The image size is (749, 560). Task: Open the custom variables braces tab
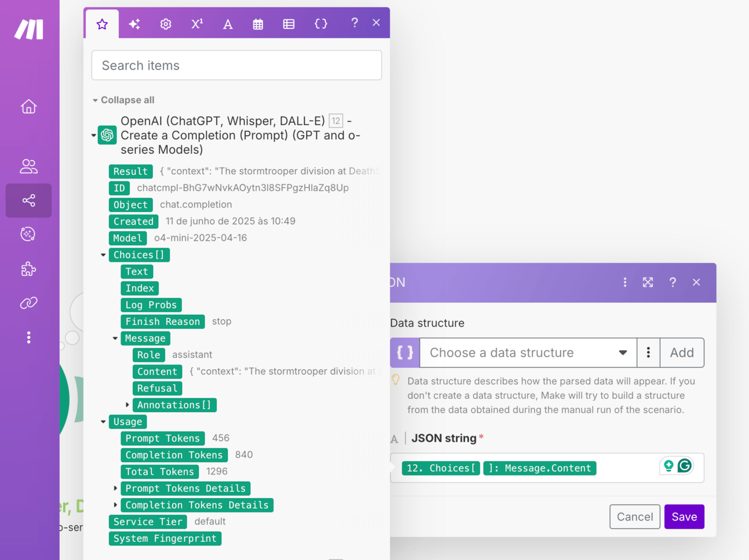(x=321, y=24)
